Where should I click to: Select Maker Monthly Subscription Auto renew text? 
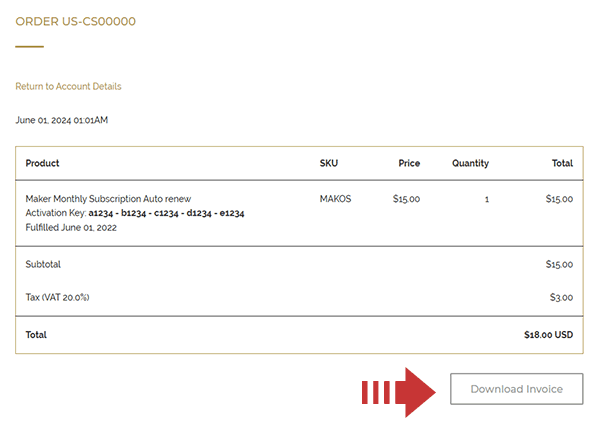click(108, 199)
